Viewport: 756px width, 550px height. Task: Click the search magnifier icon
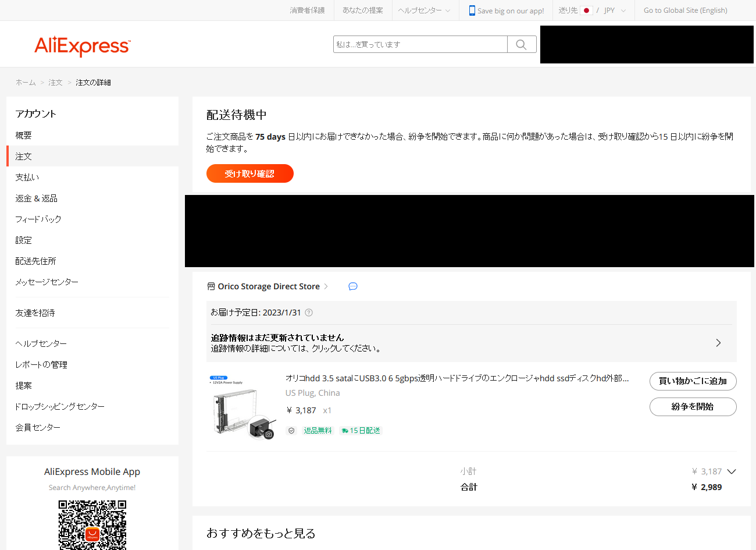521,45
